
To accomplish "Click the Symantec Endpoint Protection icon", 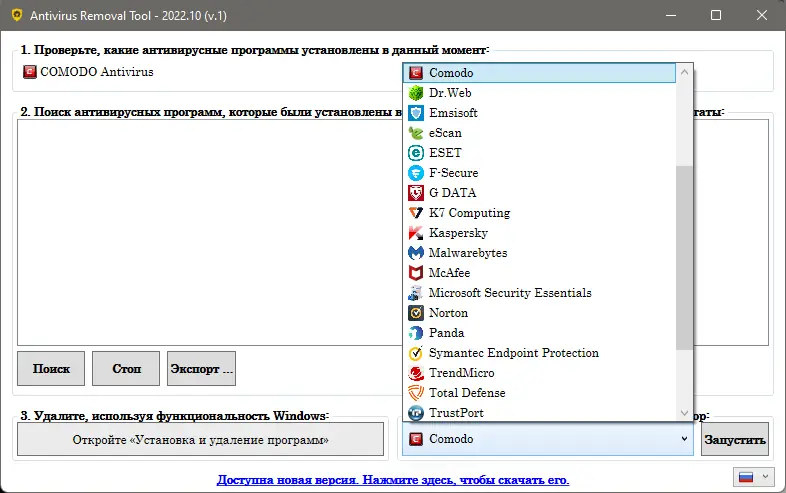I will [416, 353].
